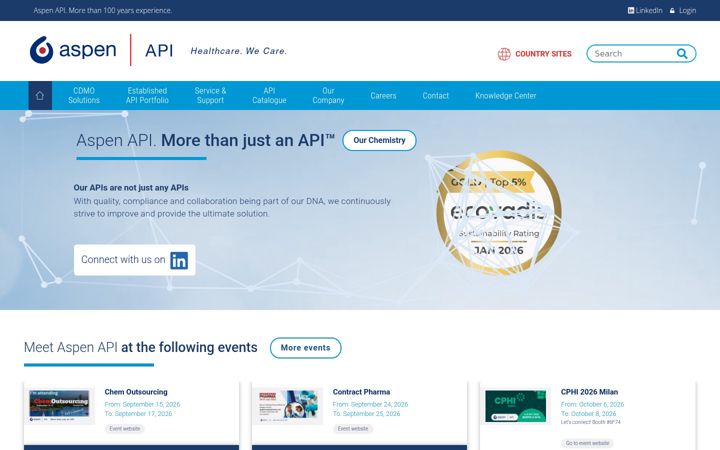Open the Service & Support menu
This screenshot has width=720, height=450.
pyautogui.click(x=210, y=96)
